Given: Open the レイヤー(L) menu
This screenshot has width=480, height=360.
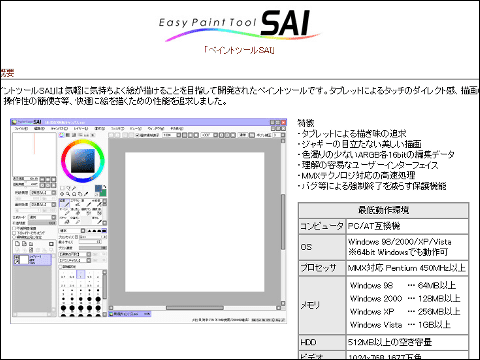Looking at the screenshot, I should point(81,128).
